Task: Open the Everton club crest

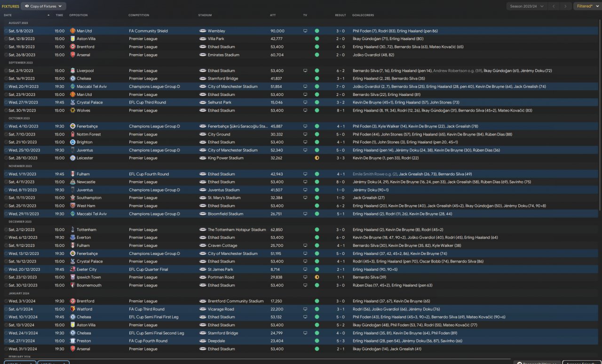Action: tap(72, 237)
